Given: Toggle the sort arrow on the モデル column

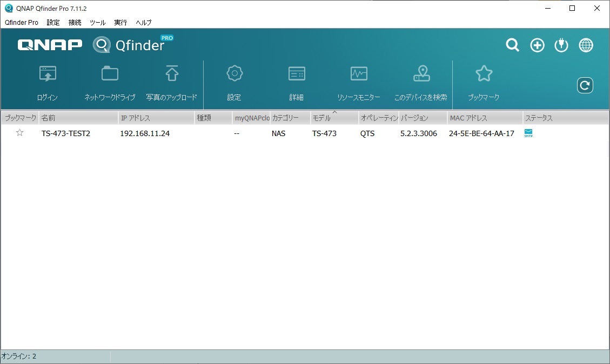Looking at the screenshot, I should [334, 113].
